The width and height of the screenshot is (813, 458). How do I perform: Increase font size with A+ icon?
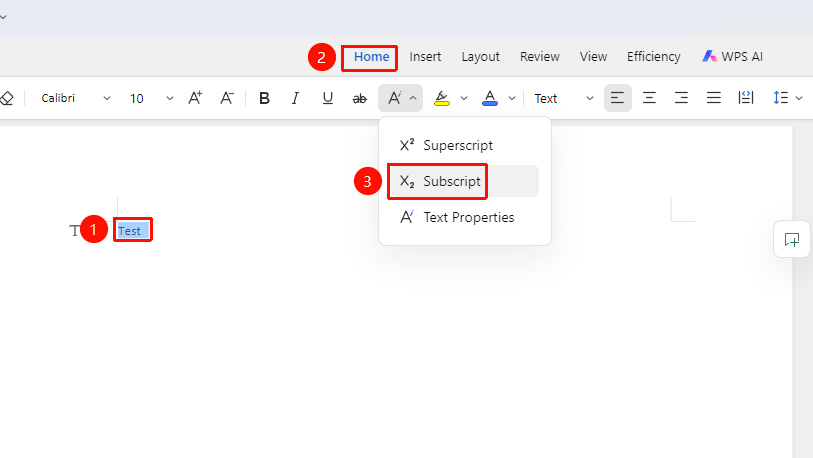coord(195,98)
